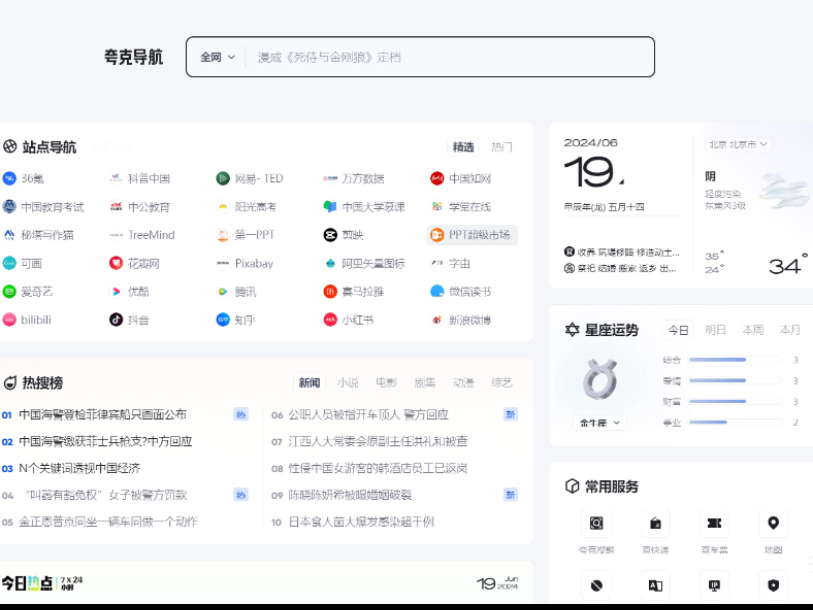Screen dimensions: 813x610
Task: Open the 小红书 red icon
Action: click(330, 320)
